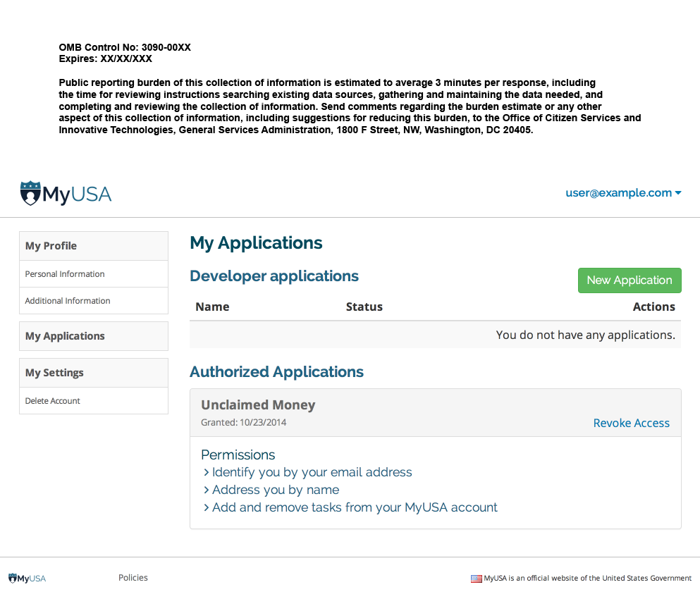
Task: Choose Delete Account in the sidebar
Action: coord(53,401)
